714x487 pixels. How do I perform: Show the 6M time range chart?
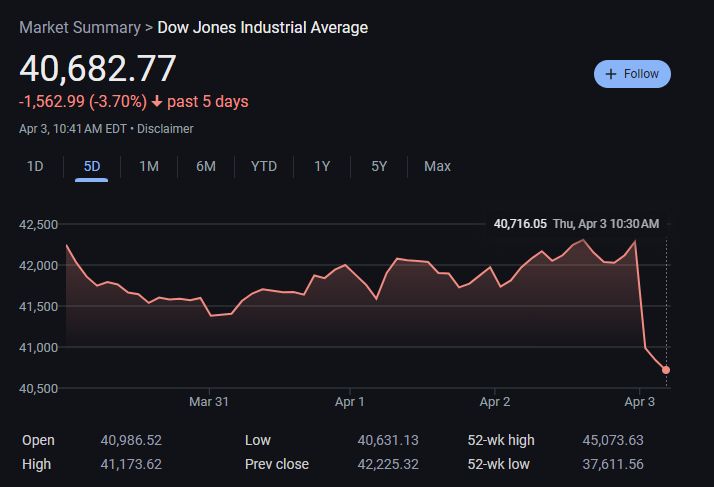(x=206, y=166)
